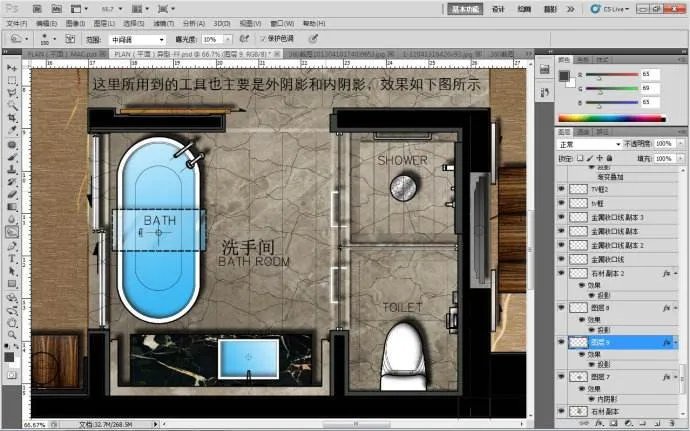Open the layer blend mode dropdown 正常

588,144
